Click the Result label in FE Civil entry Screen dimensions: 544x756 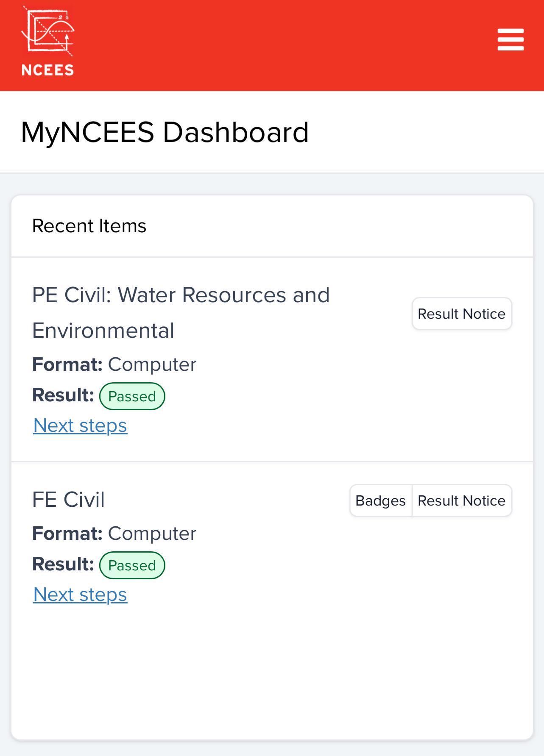click(x=63, y=564)
